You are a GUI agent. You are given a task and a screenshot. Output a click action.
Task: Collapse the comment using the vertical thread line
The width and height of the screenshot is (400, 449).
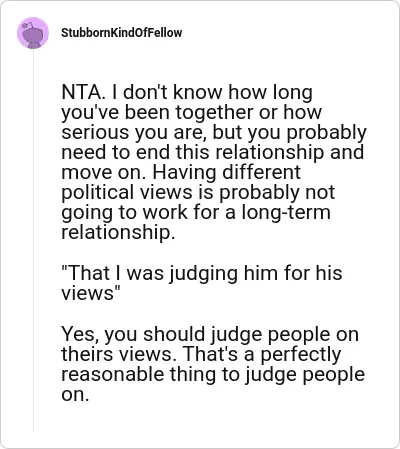tap(33, 242)
